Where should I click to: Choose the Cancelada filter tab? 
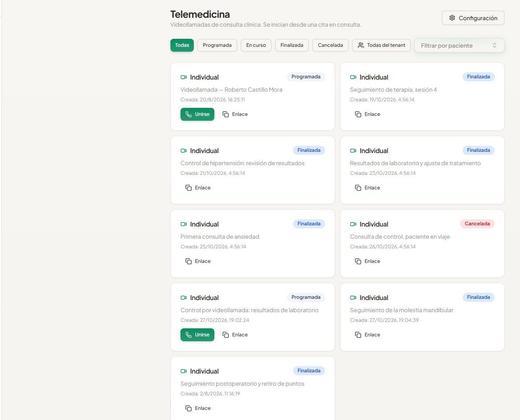point(330,45)
